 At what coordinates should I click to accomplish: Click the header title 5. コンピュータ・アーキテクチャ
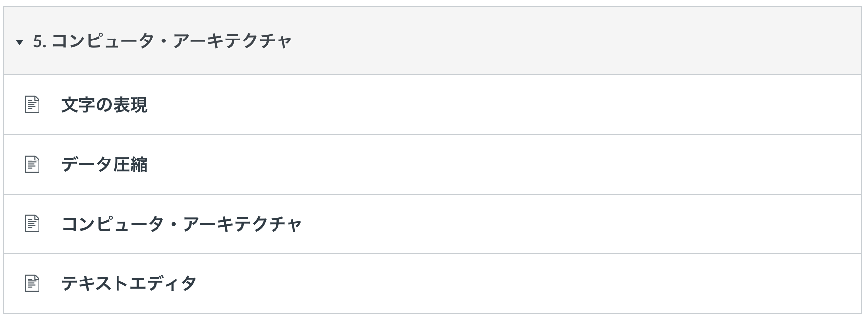(163, 41)
